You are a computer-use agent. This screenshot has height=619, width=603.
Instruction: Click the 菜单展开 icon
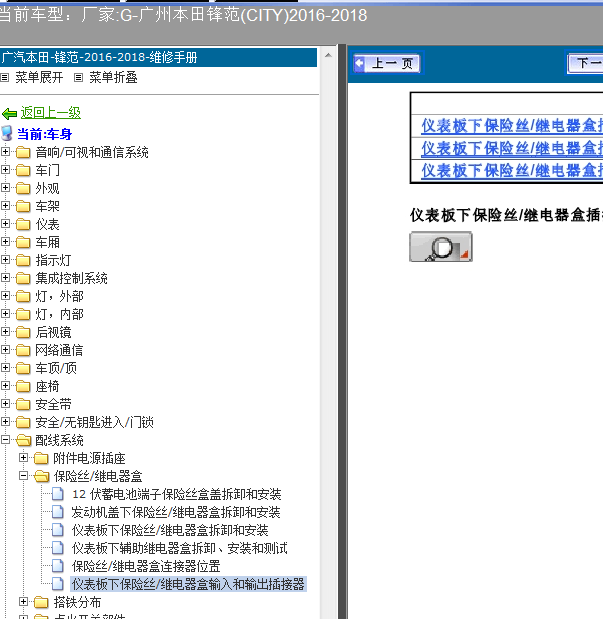[5, 77]
